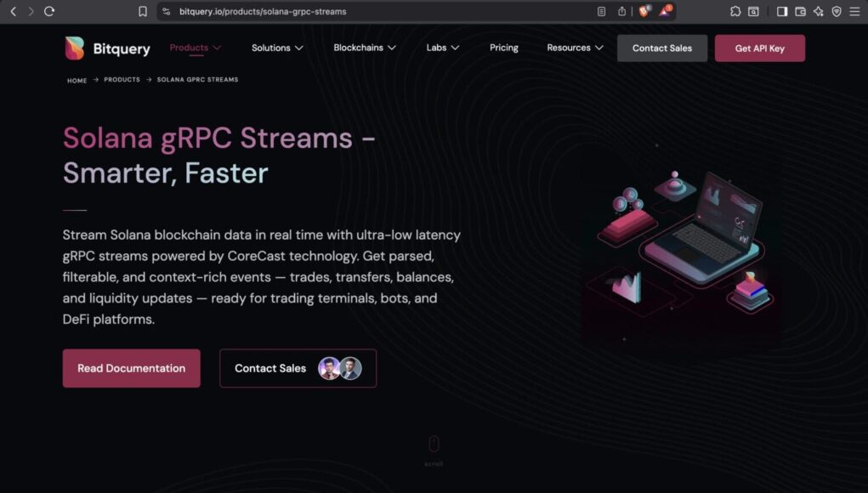Open the Blockchains dropdown
Image resolution: width=868 pixels, height=493 pixels.
coord(364,48)
